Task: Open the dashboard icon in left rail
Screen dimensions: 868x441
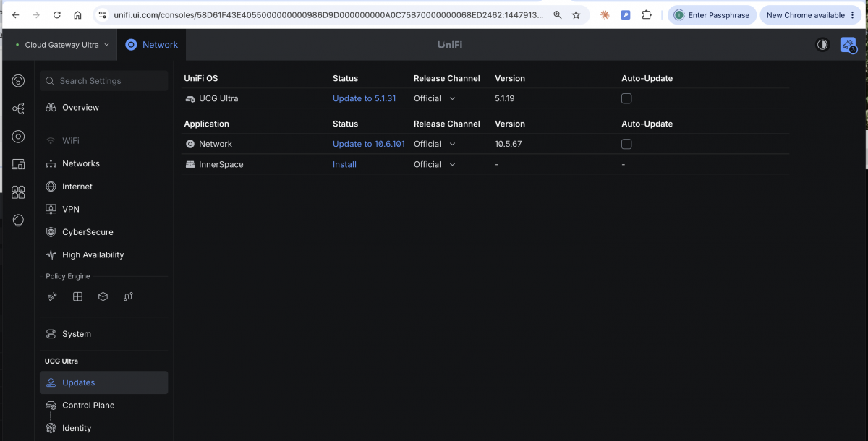Action: (18, 81)
